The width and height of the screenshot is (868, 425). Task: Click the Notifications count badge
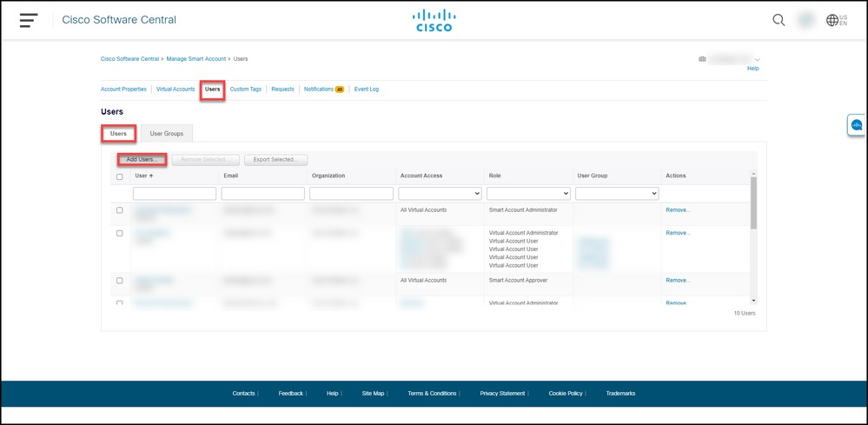340,90
